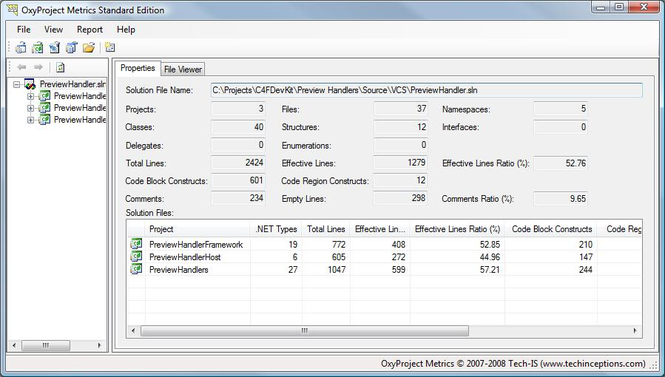The width and height of the screenshot is (665, 377).
Task: Click the tree panel scrollbar left arrow
Action: pyautogui.click(x=14, y=346)
